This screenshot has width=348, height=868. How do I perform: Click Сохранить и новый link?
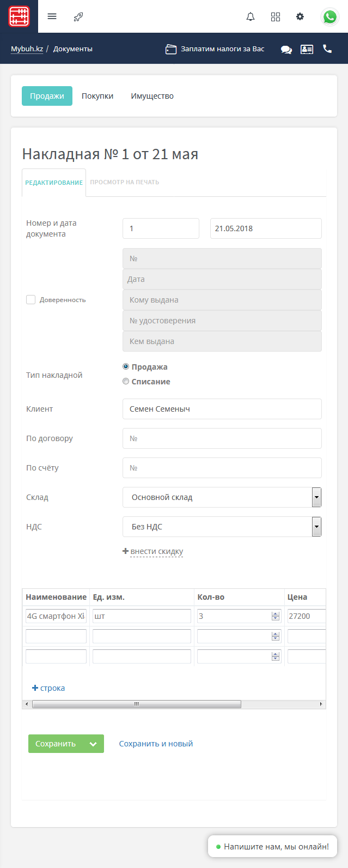coord(156,744)
